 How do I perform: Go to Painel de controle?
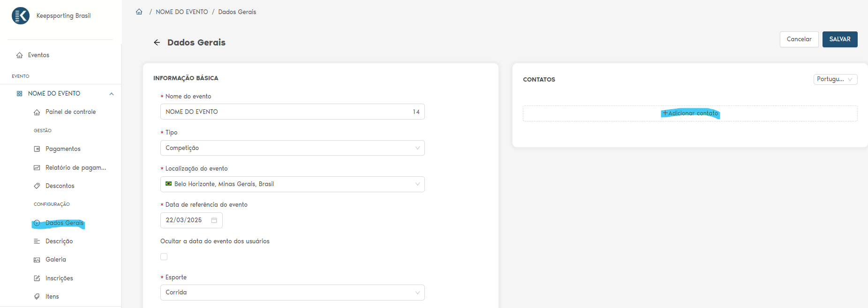click(70, 112)
